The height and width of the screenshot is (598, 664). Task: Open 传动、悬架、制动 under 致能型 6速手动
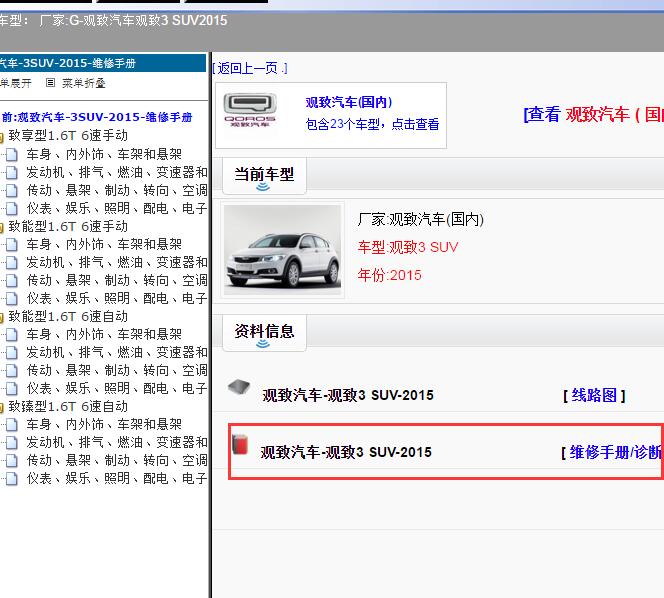pyautogui.click(x=117, y=280)
